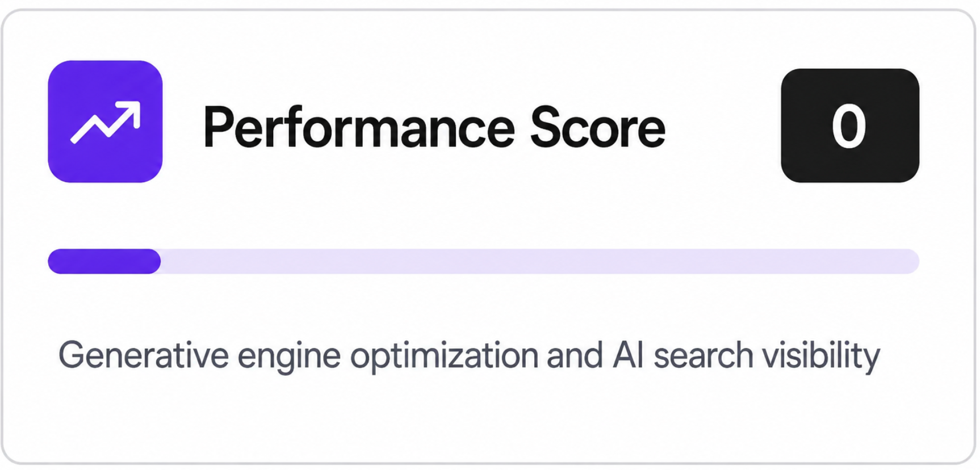
Task: Click the word "Score" in the heading
Action: tap(597, 127)
